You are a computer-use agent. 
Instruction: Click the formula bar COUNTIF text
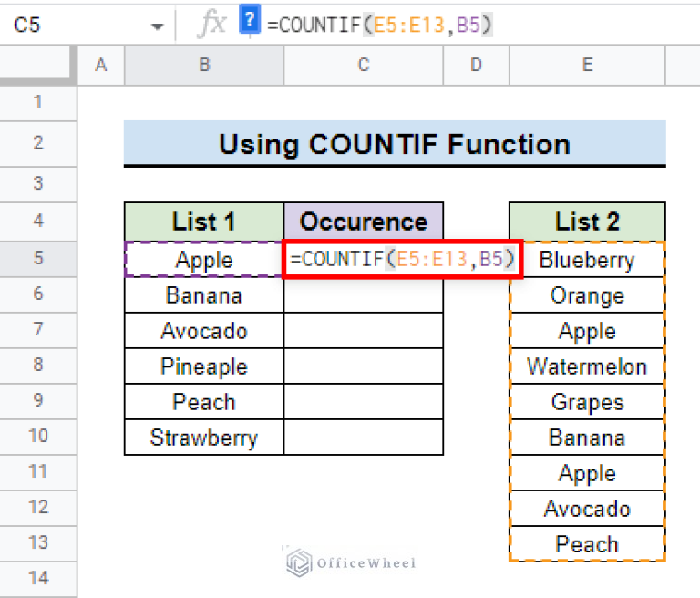click(x=379, y=25)
